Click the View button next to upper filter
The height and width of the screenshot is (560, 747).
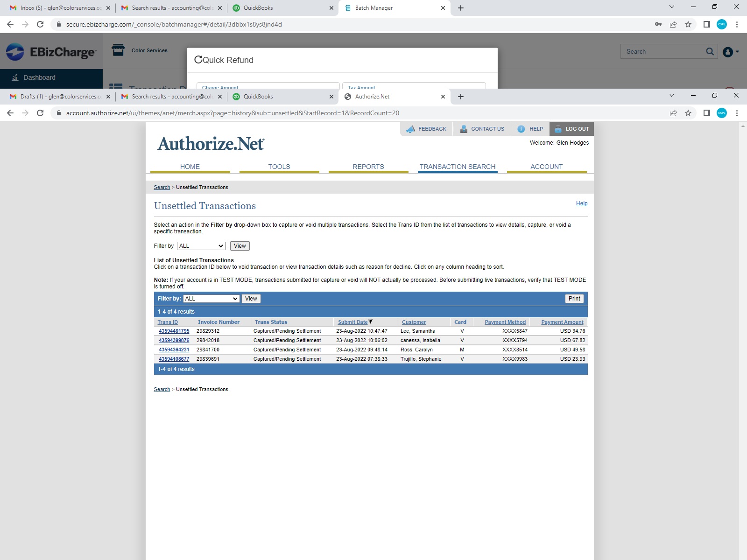click(240, 246)
